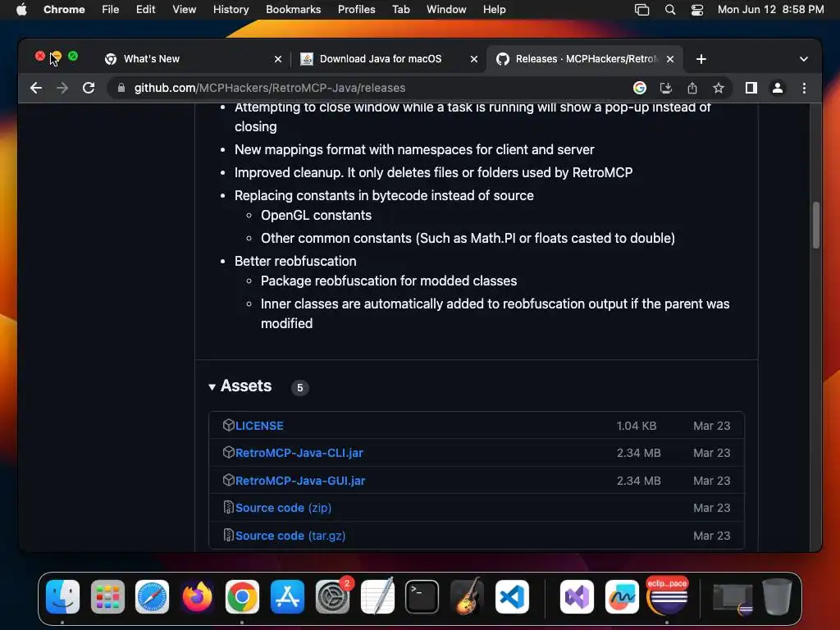Reload the GitHub releases page

point(89,88)
